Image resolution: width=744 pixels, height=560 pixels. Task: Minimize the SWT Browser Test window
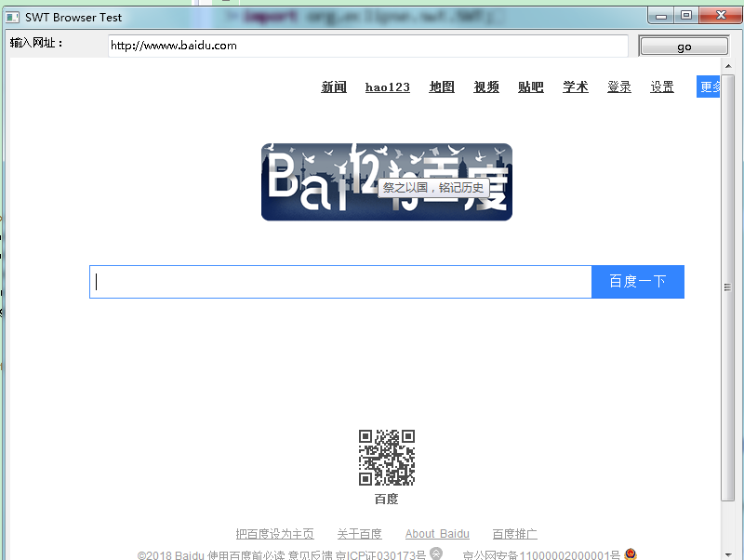point(661,16)
